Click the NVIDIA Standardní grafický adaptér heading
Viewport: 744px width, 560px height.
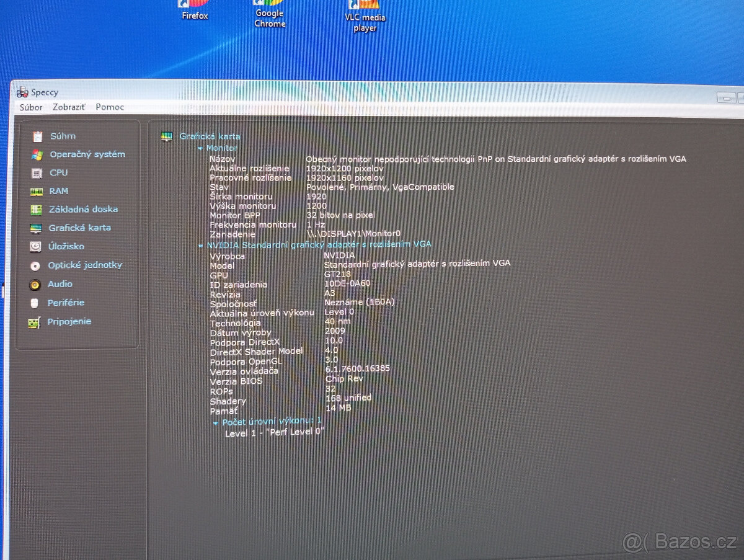coord(319,245)
